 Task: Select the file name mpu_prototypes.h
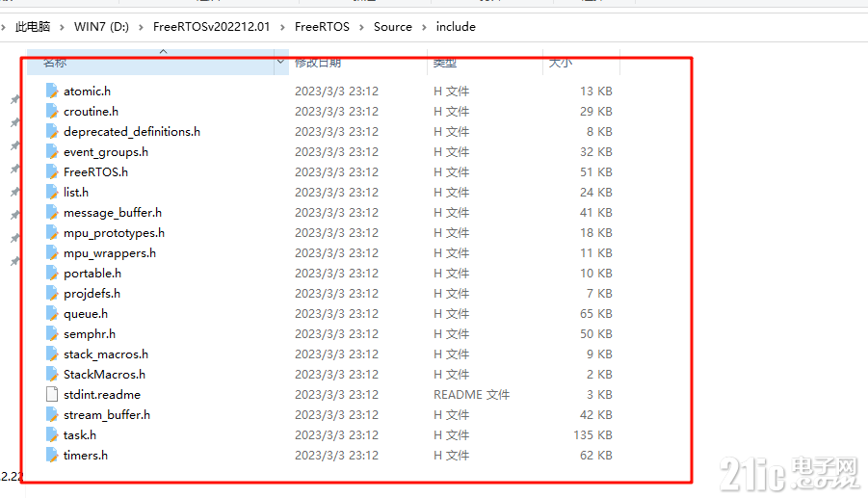coord(114,232)
